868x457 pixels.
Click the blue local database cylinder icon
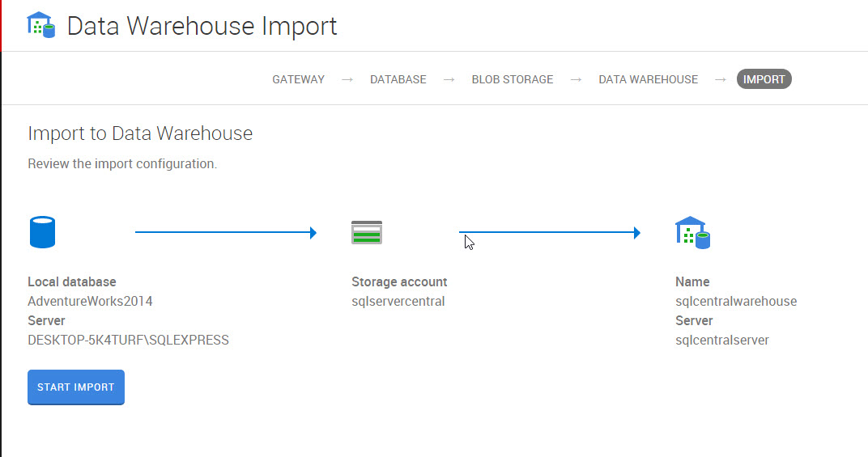(x=42, y=232)
